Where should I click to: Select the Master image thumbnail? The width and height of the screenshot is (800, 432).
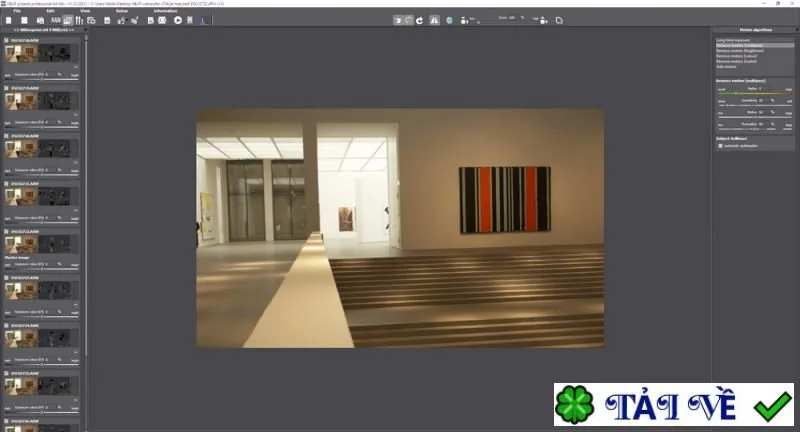pyautogui.click(x=21, y=244)
